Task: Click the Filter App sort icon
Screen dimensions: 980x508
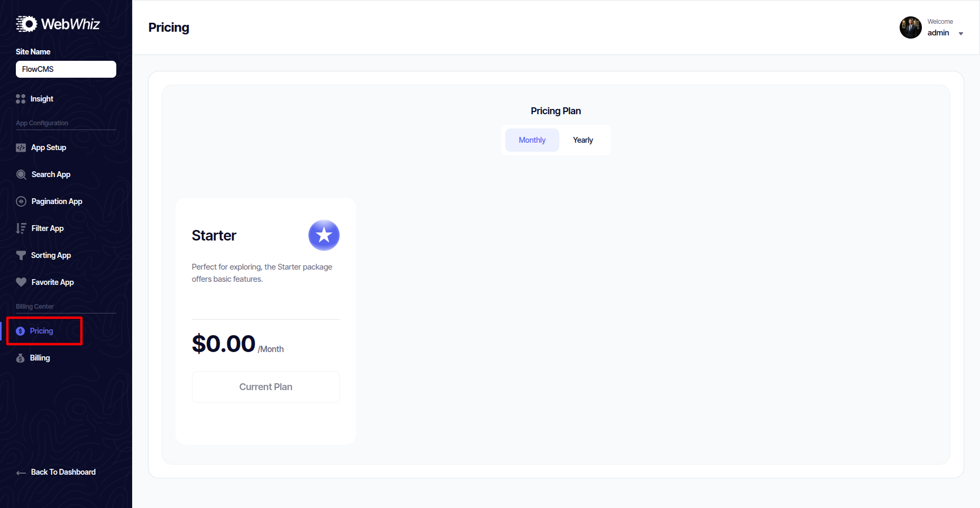Action: tap(21, 228)
